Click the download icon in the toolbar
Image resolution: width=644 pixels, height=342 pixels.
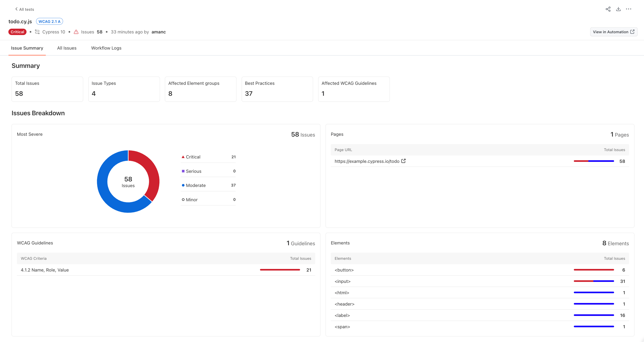pyautogui.click(x=618, y=9)
